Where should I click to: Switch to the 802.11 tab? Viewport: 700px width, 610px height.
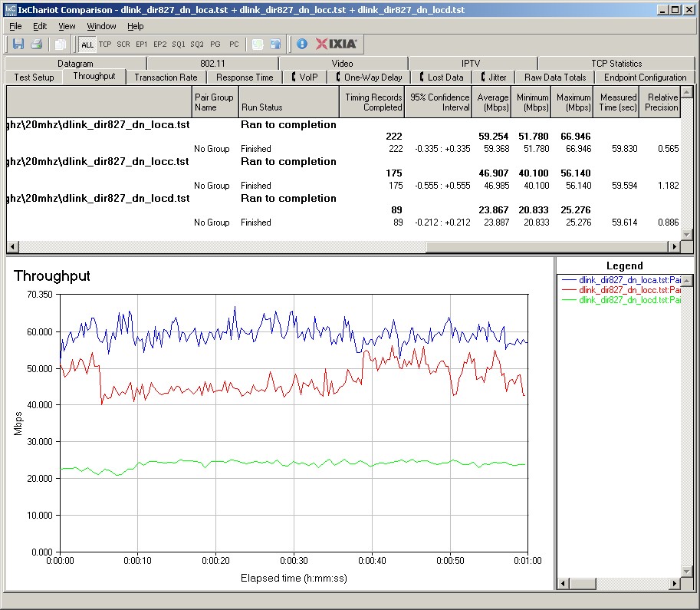(x=212, y=64)
